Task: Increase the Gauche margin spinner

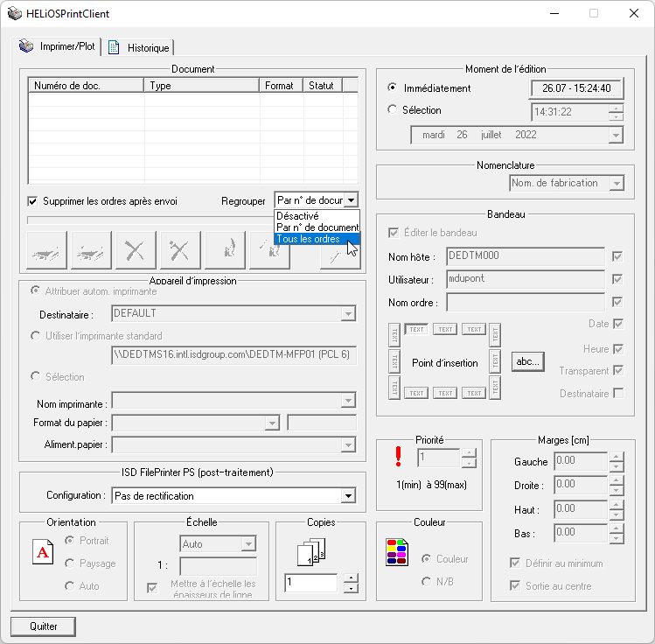Action: (617, 456)
